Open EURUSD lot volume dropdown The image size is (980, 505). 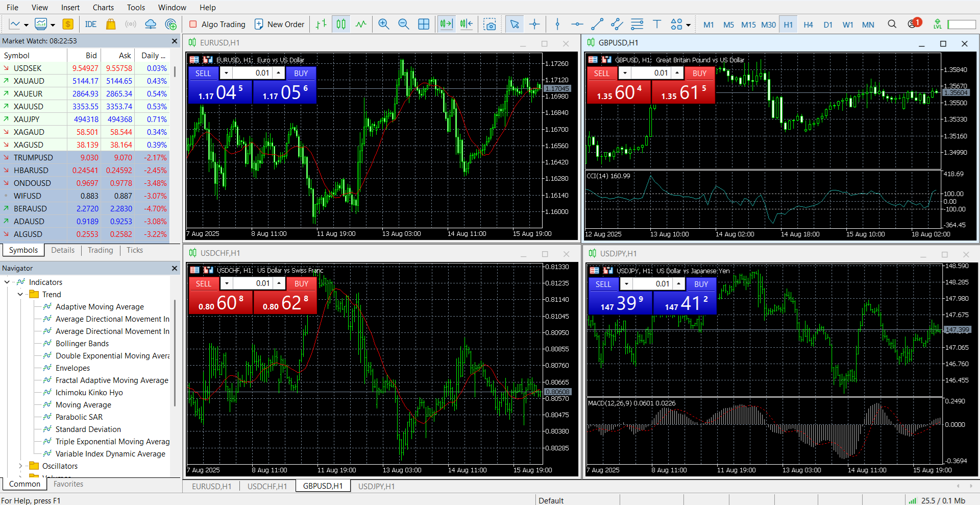[x=226, y=73]
